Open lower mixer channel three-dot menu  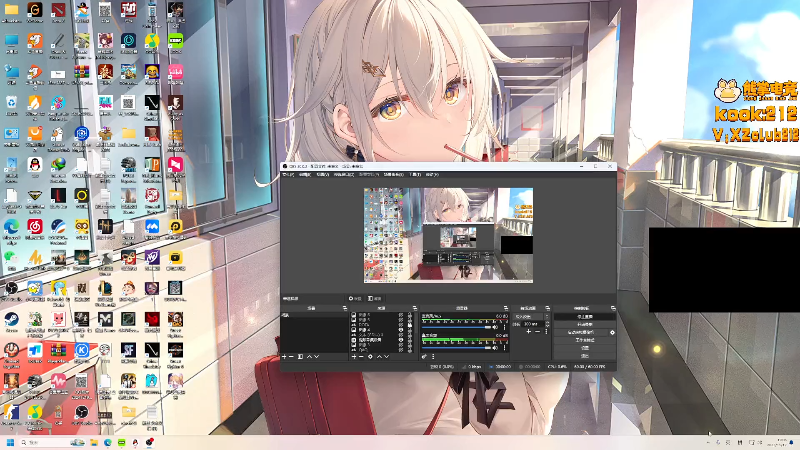click(x=505, y=348)
